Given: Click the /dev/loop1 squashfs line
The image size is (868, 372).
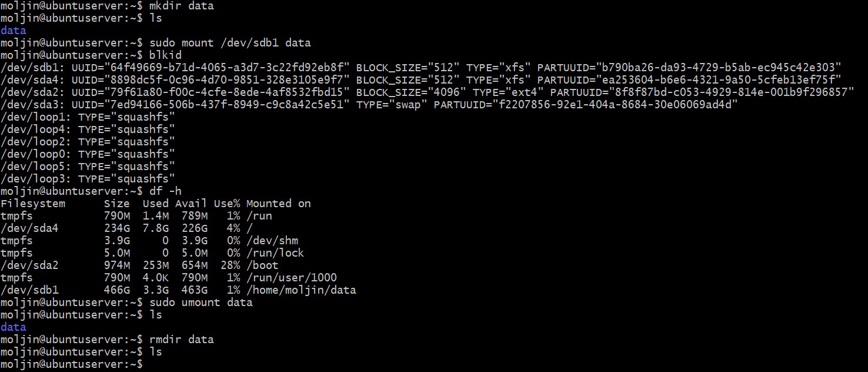Looking at the screenshot, I should click(x=88, y=117).
